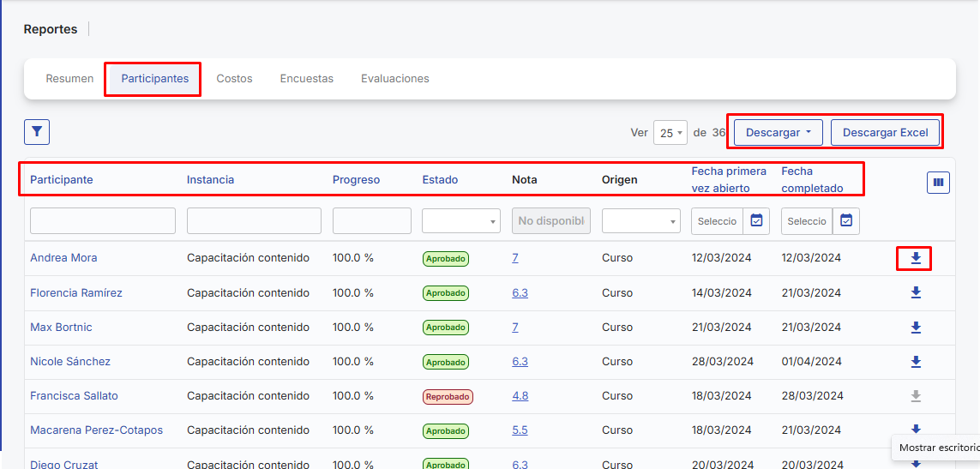Click download icon for Max Bortnic
The width and height of the screenshot is (980, 469).
pyautogui.click(x=915, y=328)
